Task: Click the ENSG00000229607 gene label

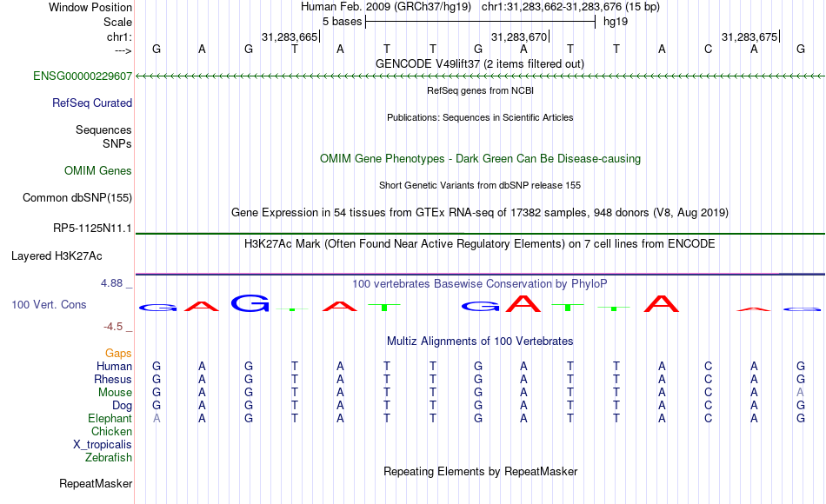Action: coord(83,76)
